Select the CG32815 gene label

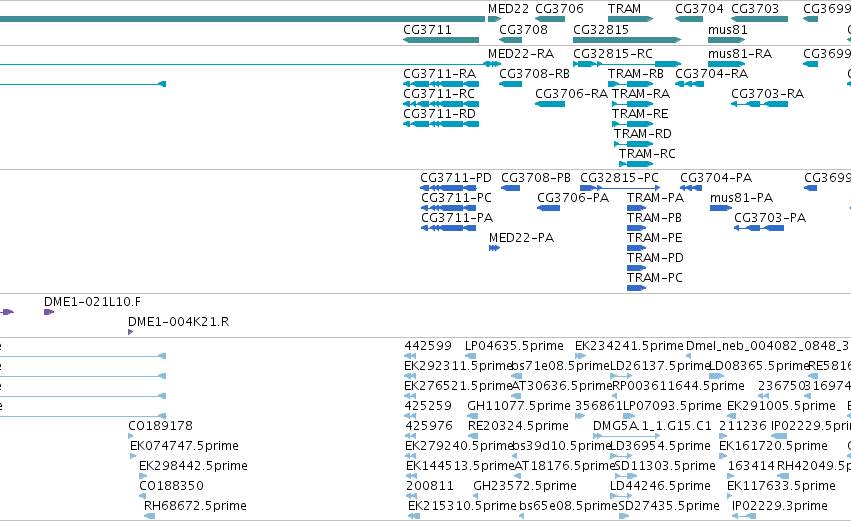[601, 29]
